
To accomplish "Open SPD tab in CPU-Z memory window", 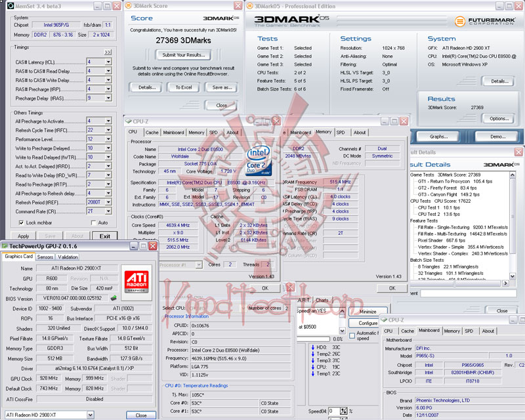I will coord(341,133).
